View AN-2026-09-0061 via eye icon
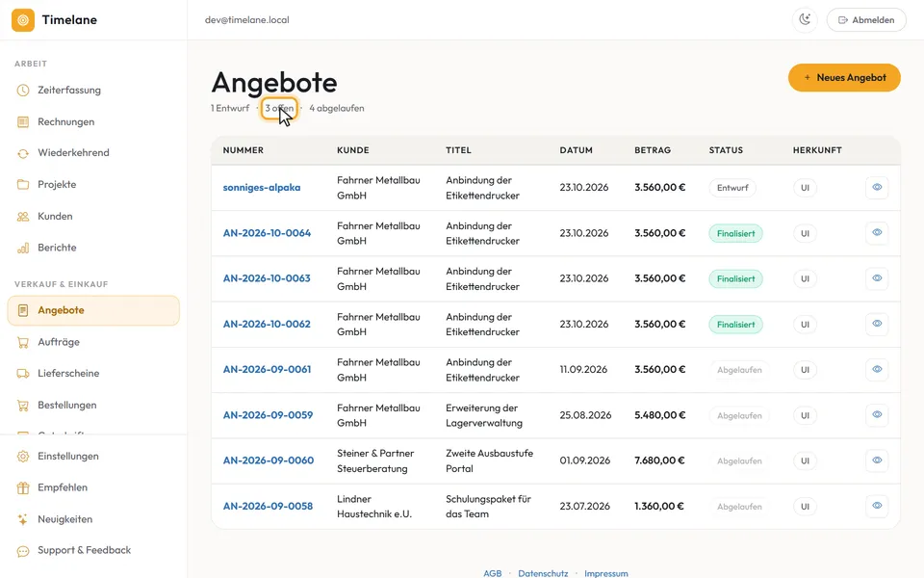 tap(877, 370)
